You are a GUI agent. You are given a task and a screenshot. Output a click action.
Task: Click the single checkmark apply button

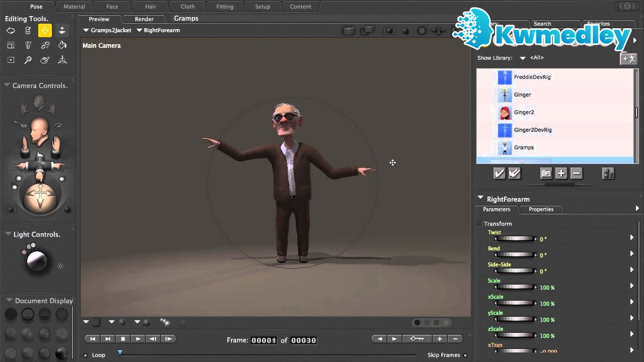pos(499,173)
